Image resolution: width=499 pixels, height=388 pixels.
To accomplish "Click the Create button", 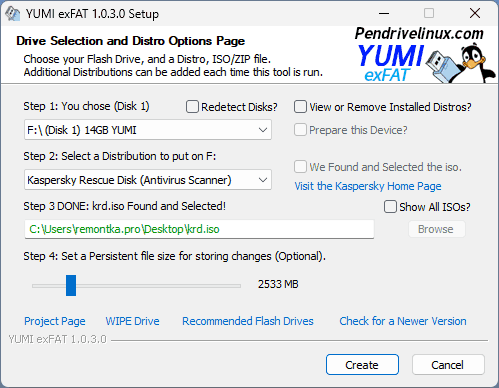I will pos(362,365).
